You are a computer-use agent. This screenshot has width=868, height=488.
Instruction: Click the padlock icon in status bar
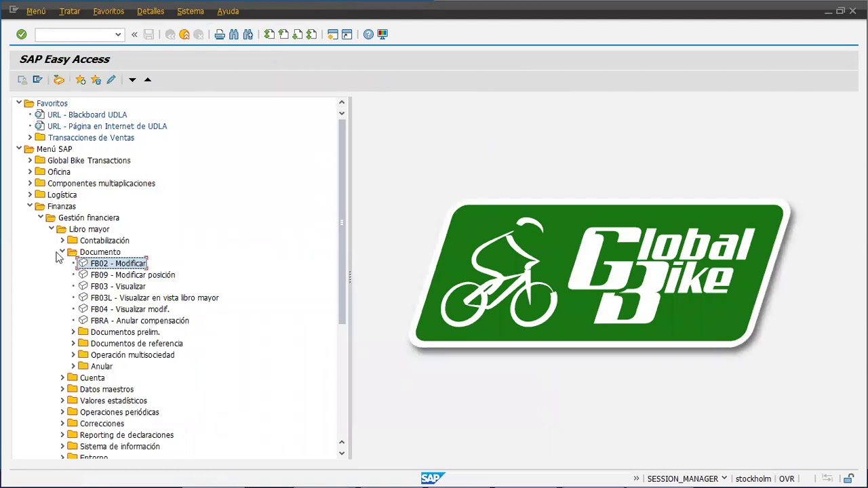tap(849, 479)
